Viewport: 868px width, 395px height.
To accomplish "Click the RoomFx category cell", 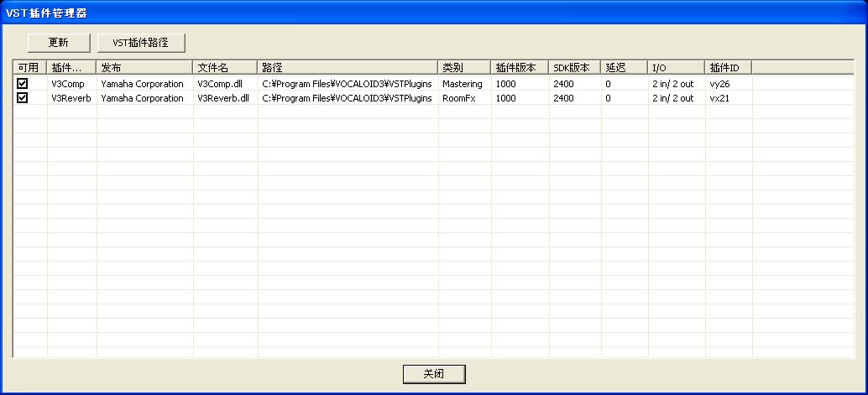I will pyautogui.click(x=459, y=98).
